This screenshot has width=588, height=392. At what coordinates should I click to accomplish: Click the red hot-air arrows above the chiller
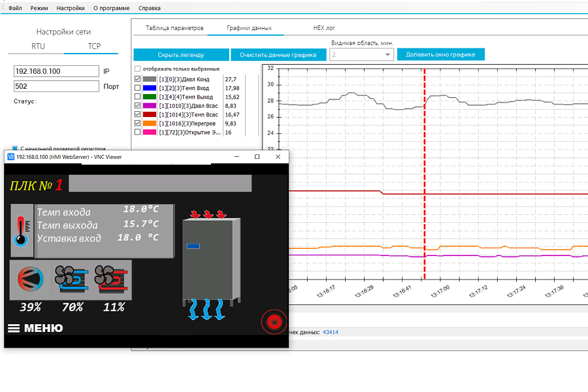click(x=208, y=214)
